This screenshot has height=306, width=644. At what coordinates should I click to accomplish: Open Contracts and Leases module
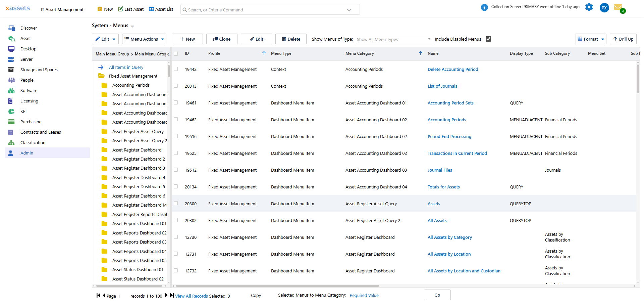(41, 132)
